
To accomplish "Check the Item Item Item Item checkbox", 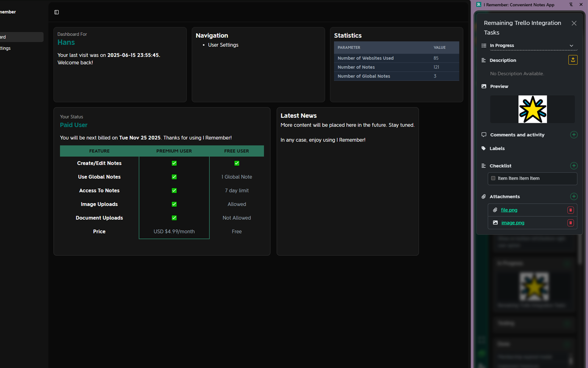I will pos(493,178).
